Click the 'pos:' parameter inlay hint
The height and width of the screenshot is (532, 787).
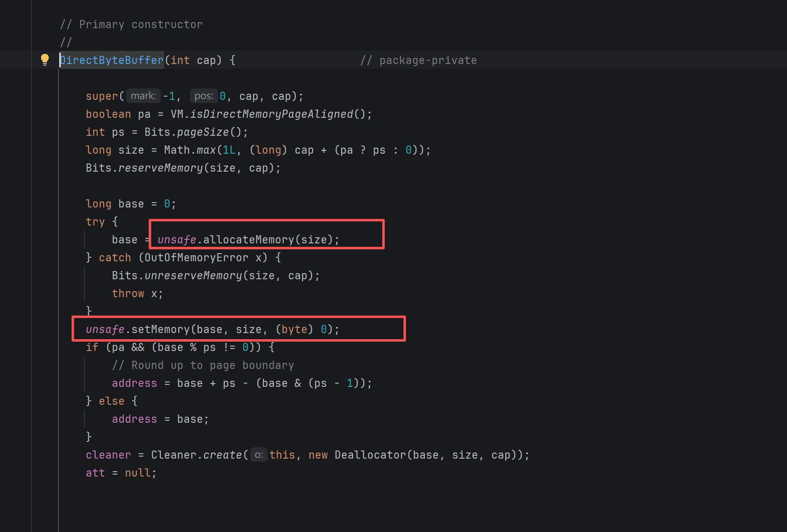(x=204, y=96)
